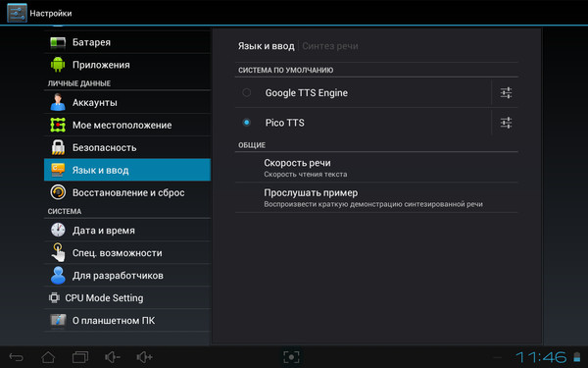Open Дата и время settings item
This screenshot has width=588, height=368.
point(127,230)
